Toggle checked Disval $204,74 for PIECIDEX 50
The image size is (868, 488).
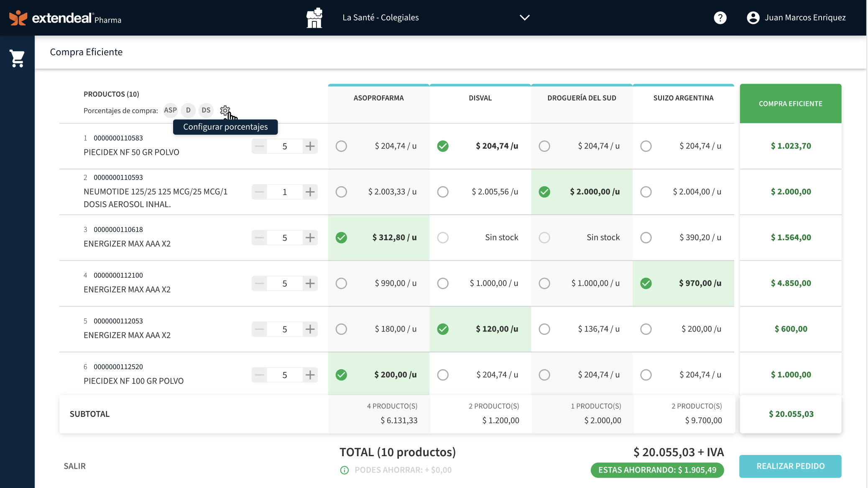point(443,146)
